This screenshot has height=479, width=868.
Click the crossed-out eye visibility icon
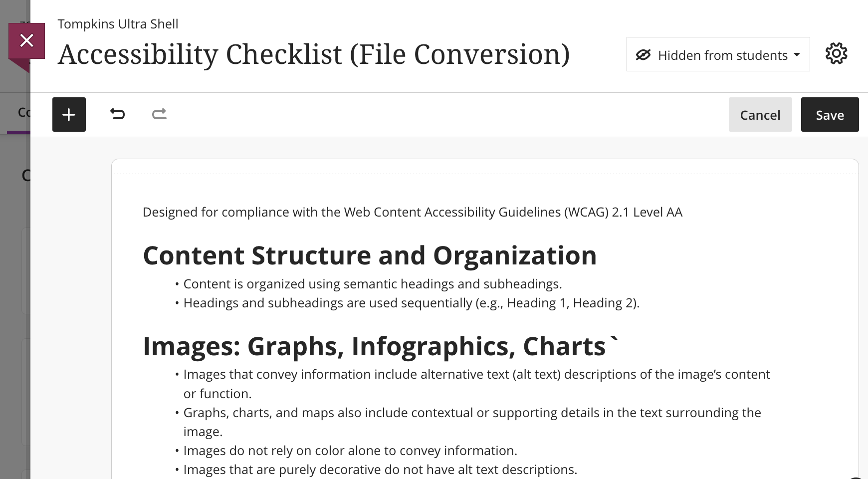643,55
